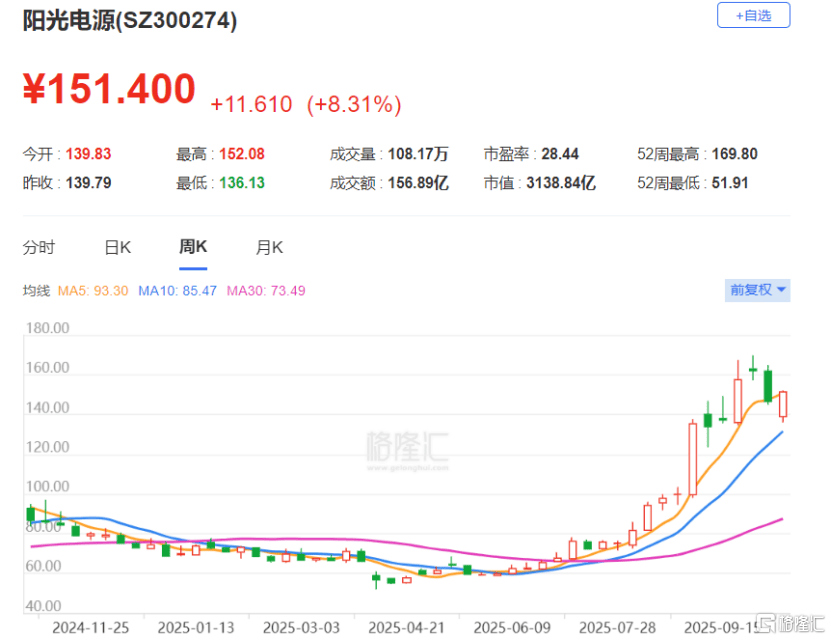This screenshot has height=640, width=831.
Task: Switch to the 日K daily chart tab
Action: coord(117,248)
